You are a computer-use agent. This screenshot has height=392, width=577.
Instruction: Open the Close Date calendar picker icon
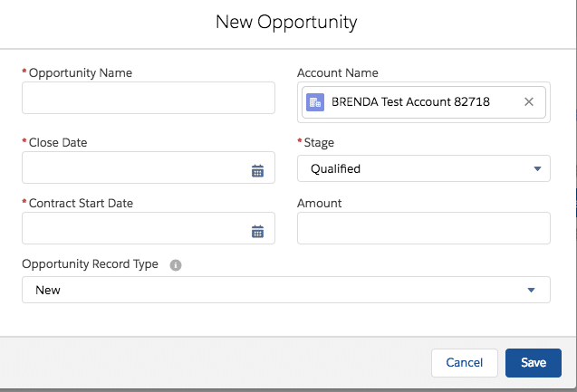pos(257,170)
